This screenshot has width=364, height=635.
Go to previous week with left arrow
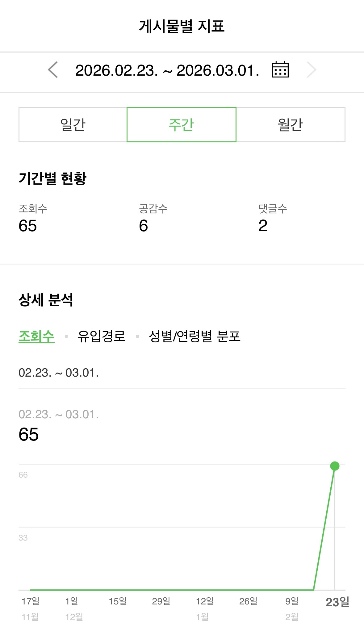53,70
